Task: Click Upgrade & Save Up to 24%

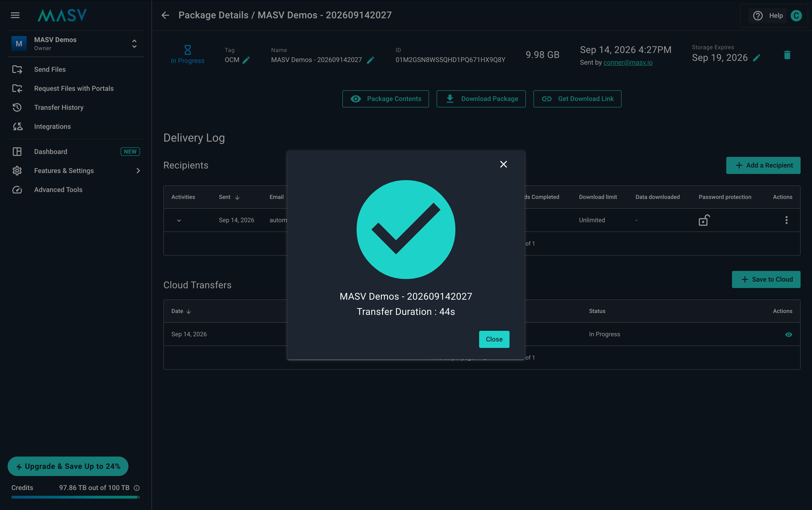Action: tap(68, 466)
